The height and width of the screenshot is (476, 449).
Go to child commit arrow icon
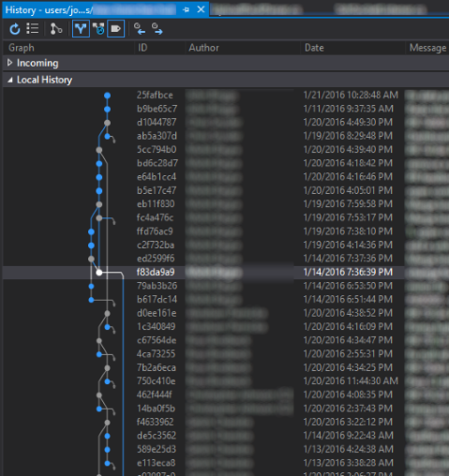[x=140, y=29]
